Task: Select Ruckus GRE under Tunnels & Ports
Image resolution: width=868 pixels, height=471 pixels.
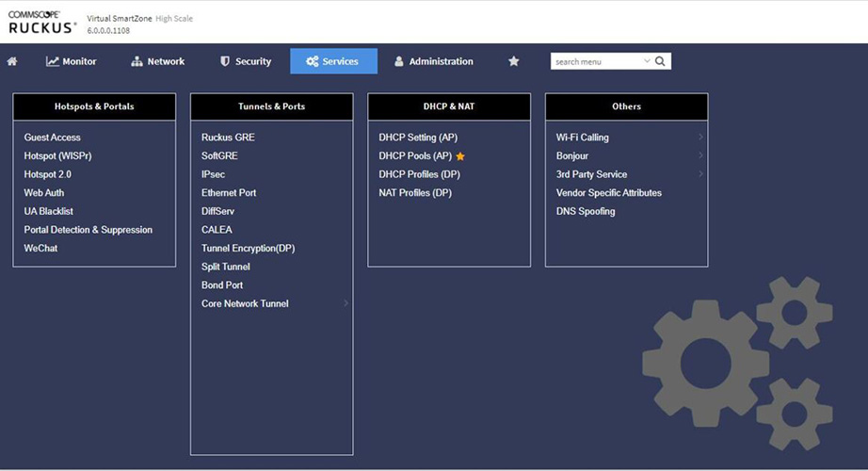Action: pyautogui.click(x=228, y=138)
